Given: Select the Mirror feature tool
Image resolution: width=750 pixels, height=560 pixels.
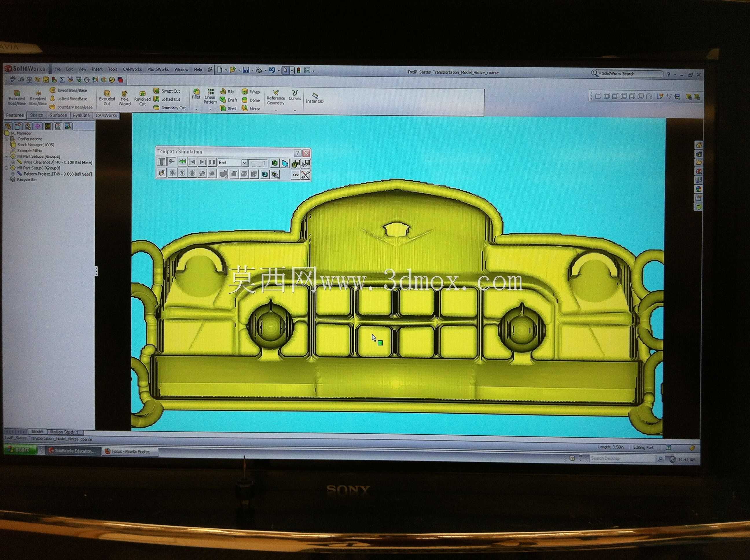Looking at the screenshot, I should click(251, 109).
